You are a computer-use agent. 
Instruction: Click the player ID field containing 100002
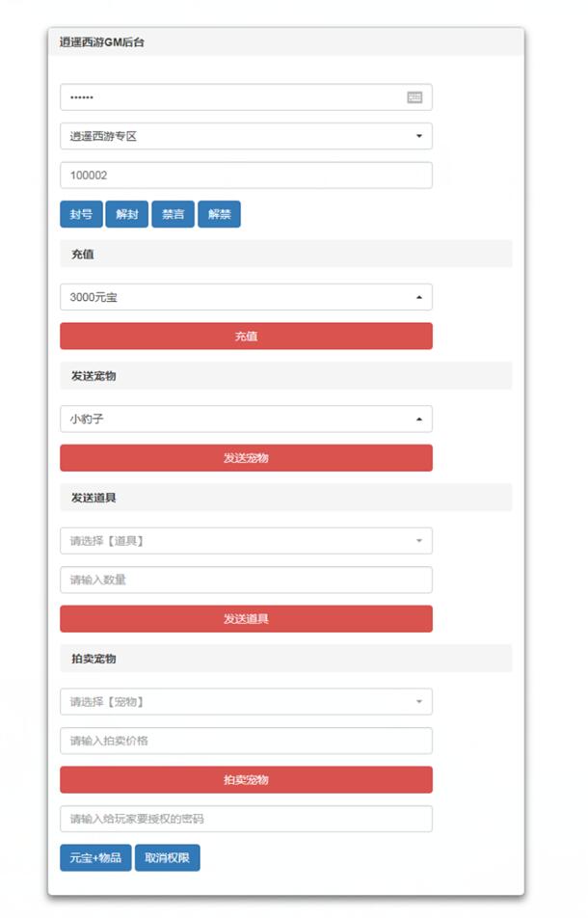click(246, 175)
